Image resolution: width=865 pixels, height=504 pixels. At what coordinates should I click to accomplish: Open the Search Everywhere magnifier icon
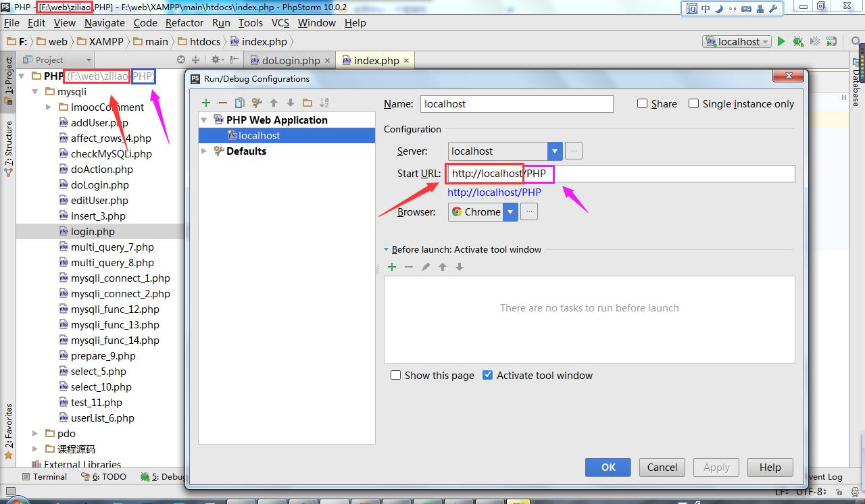(856, 41)
